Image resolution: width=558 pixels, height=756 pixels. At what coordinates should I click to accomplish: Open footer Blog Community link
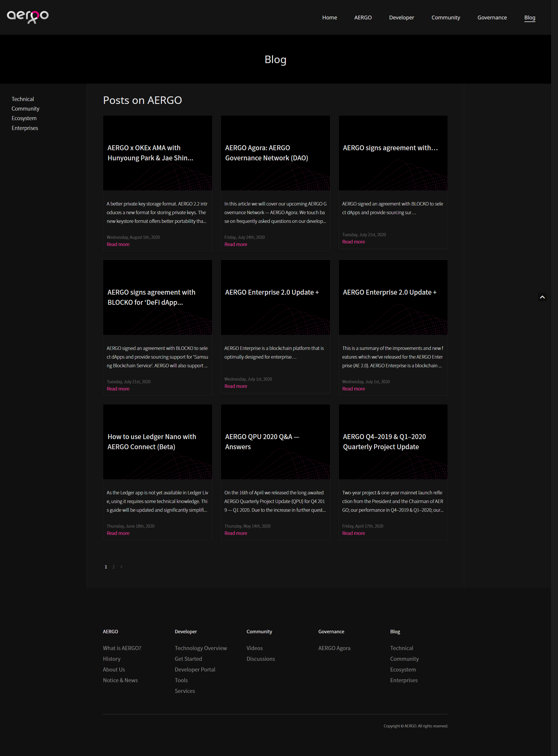[x=404, y=659]
